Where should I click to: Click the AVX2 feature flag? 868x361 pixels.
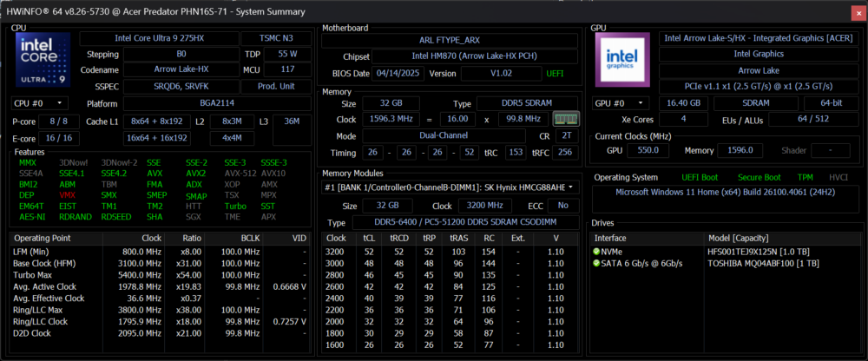(196, 174)
